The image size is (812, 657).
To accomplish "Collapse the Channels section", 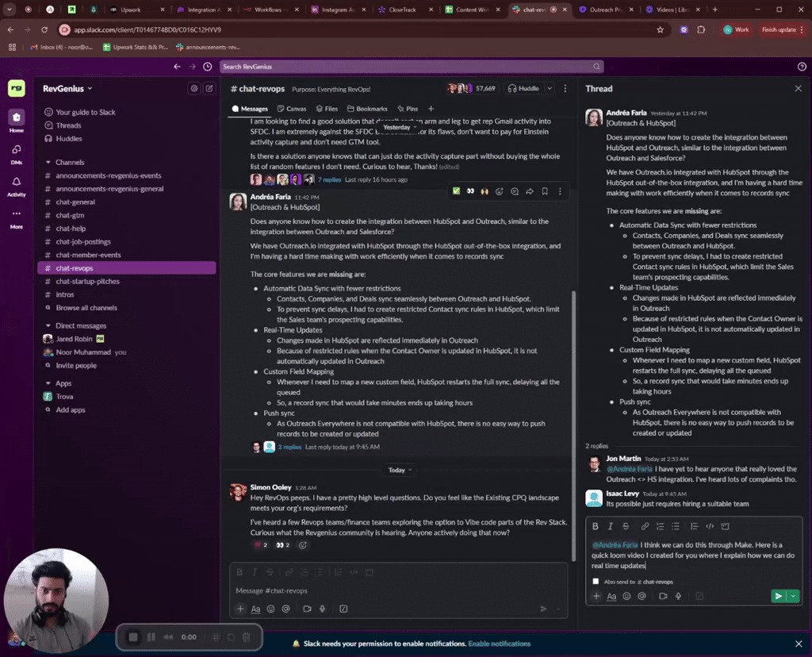I will tap(48, 162).
